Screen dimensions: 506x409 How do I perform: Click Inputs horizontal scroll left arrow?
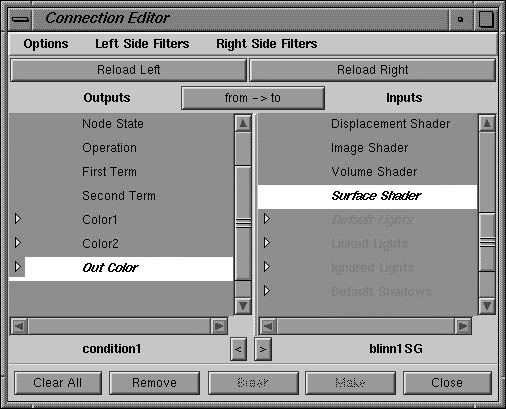pos(268,326)
